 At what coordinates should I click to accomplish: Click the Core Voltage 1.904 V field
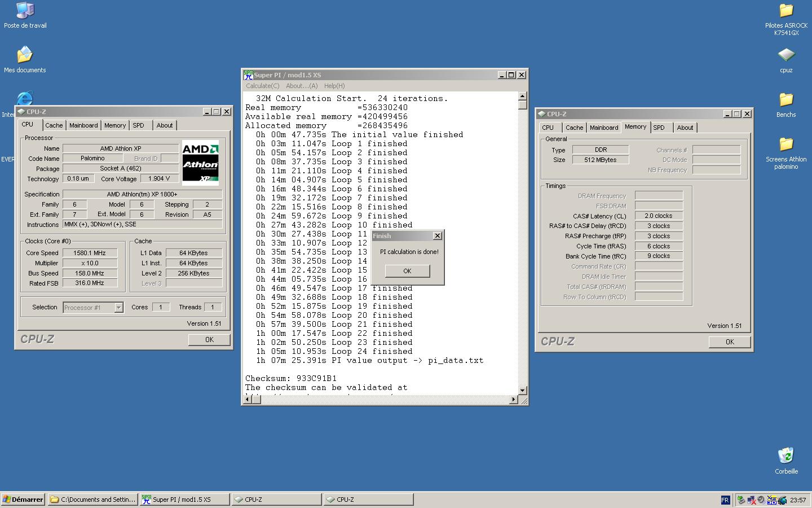pyautogui.click(x=160, y=178)
